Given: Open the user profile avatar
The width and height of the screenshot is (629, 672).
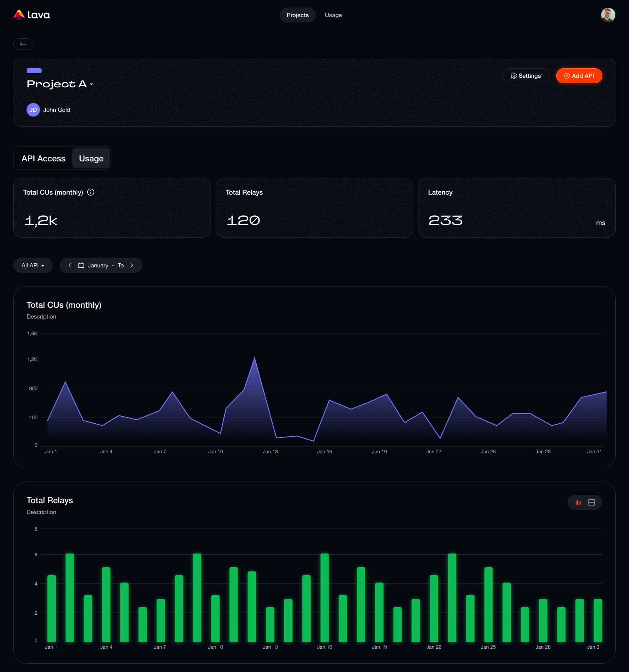Looking at the screenshot, I should click(608, 15).
